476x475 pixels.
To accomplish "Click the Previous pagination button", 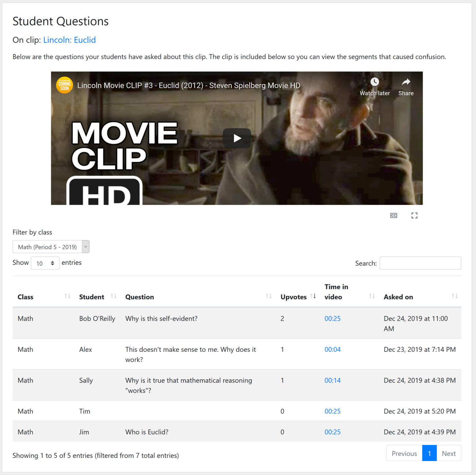I will (404, 453).
